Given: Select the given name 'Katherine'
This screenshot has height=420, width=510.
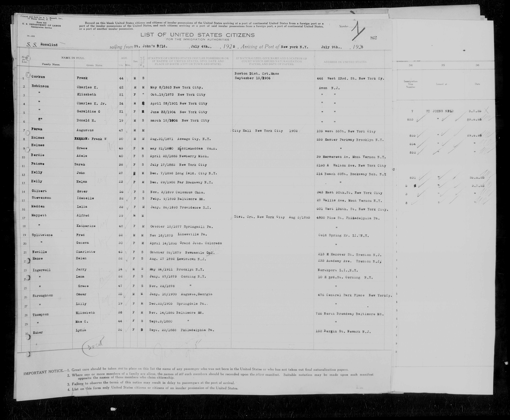Looking at the screenshot, I should click(x=86, y=226).
